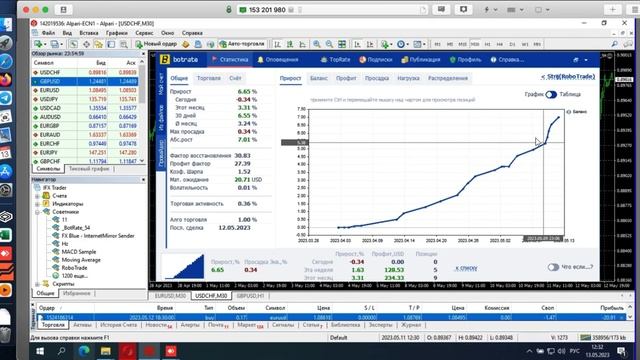Toggle the Что если...? switch
640x360 pixels.
[553, 267]
